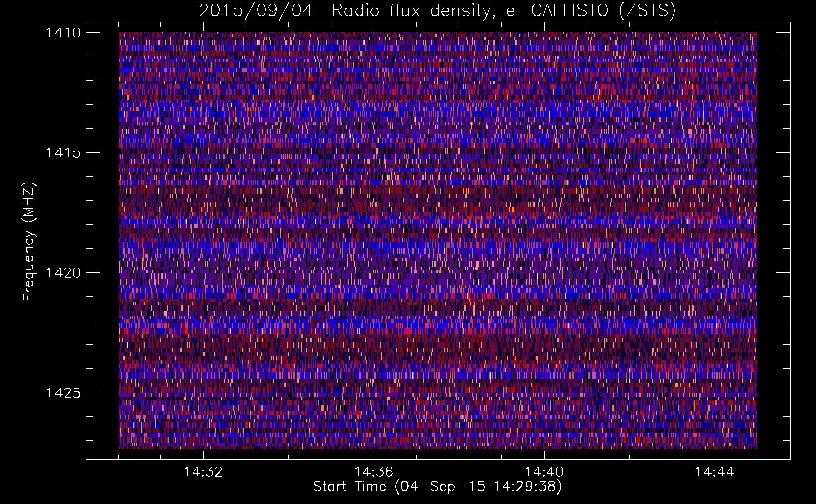Click the 14:36 time axis label
The width and height of the screenshot is (816, 504).
[374, 472]
